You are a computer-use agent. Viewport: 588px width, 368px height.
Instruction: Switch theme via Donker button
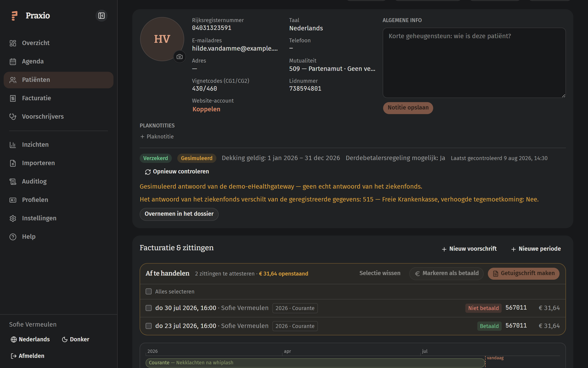[x=76, y=339]
